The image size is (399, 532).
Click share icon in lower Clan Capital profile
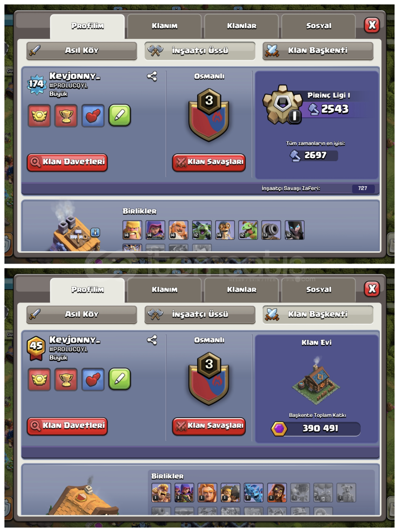(x=152, y=340)
